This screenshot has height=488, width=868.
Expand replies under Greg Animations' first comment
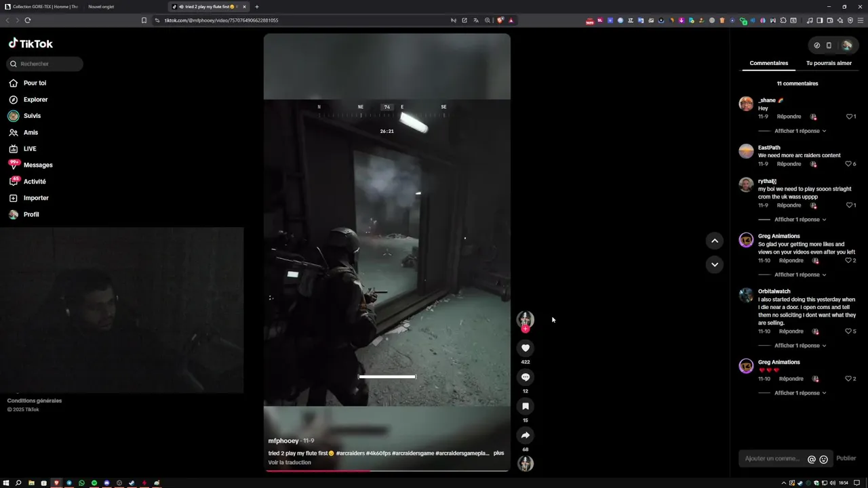point(800,274)
